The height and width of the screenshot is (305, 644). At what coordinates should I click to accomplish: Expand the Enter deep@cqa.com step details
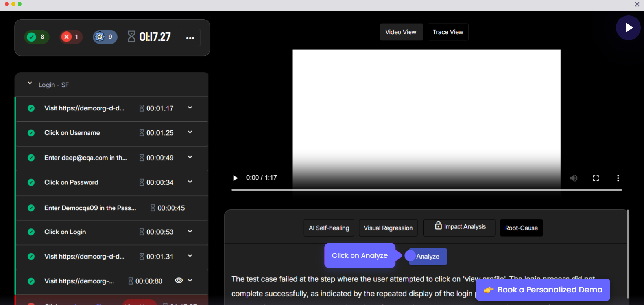[x=190, y=157]
